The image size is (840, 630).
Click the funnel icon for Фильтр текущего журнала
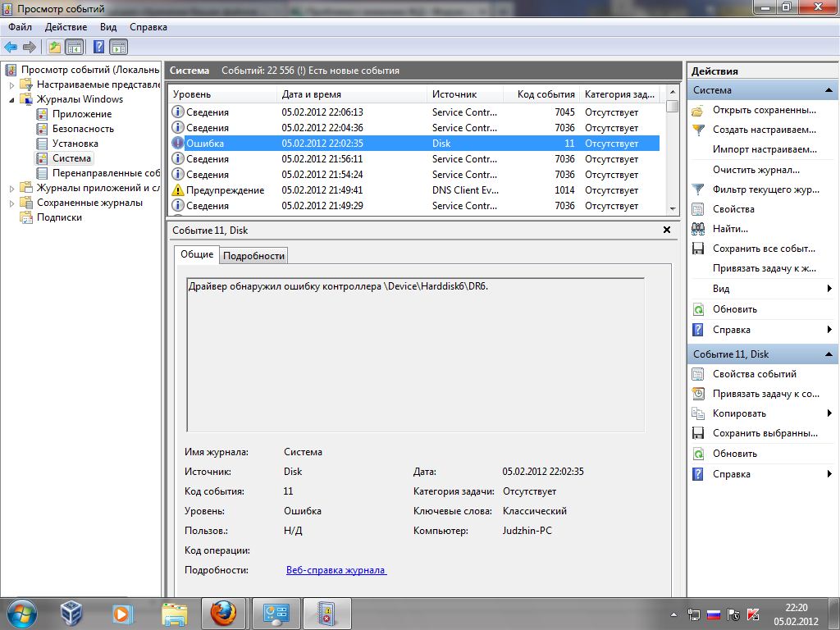(x=698, y=189)
